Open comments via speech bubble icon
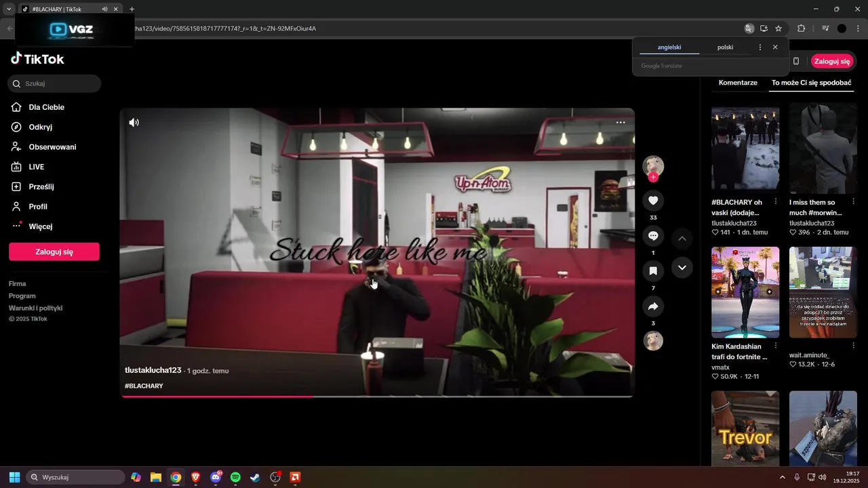Screen dimensions: 868x488 tap(653, 236)
